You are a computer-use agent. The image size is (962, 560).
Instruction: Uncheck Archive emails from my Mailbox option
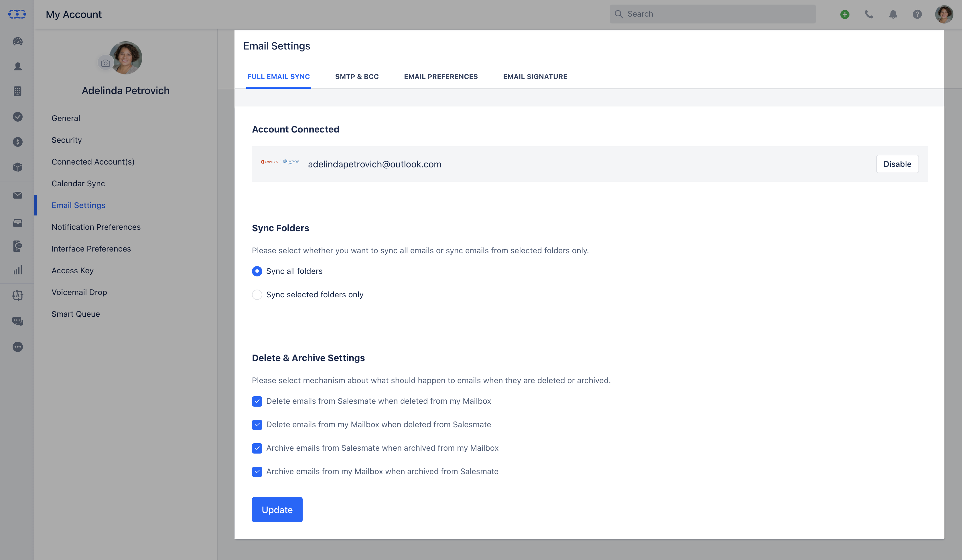click(257, 472)
